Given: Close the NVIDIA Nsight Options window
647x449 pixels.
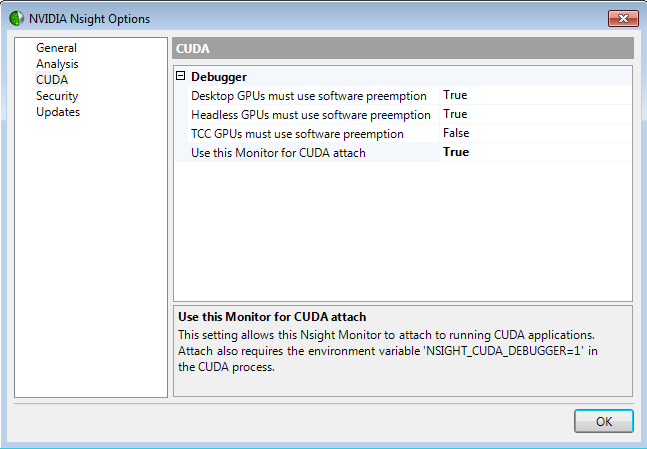Looking at the screenshot, I should [x=623, y=18].
